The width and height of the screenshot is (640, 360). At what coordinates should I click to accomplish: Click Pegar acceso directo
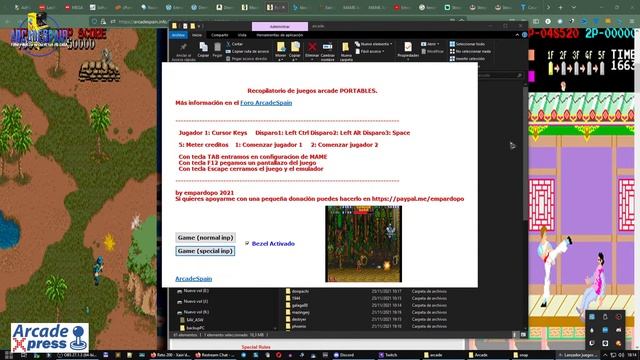tap(247, 59)
